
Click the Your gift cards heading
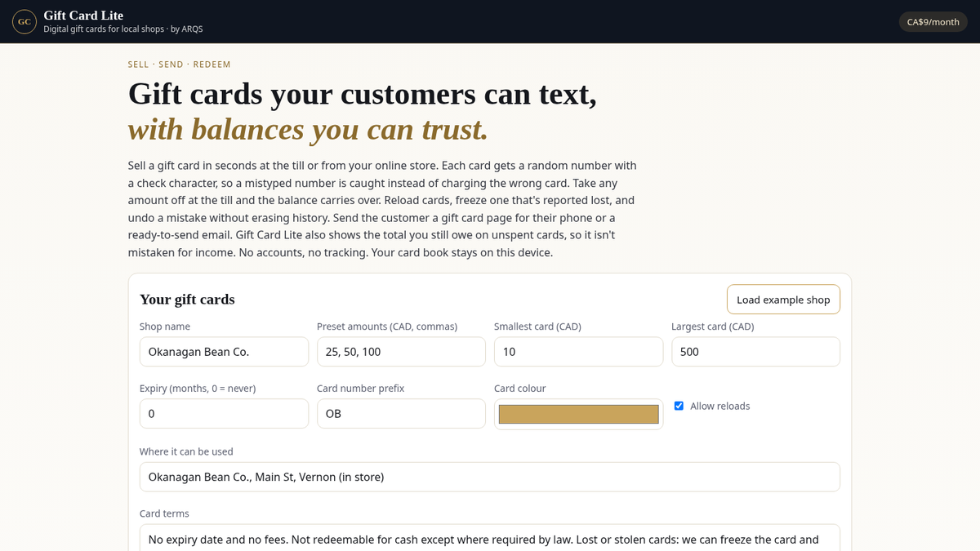click(187, 300)
